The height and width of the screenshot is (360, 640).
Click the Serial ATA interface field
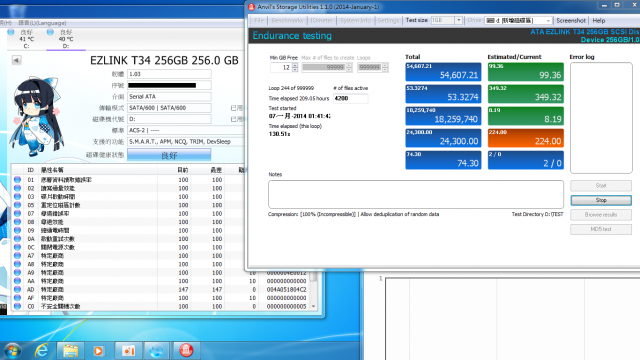[169, 97]
